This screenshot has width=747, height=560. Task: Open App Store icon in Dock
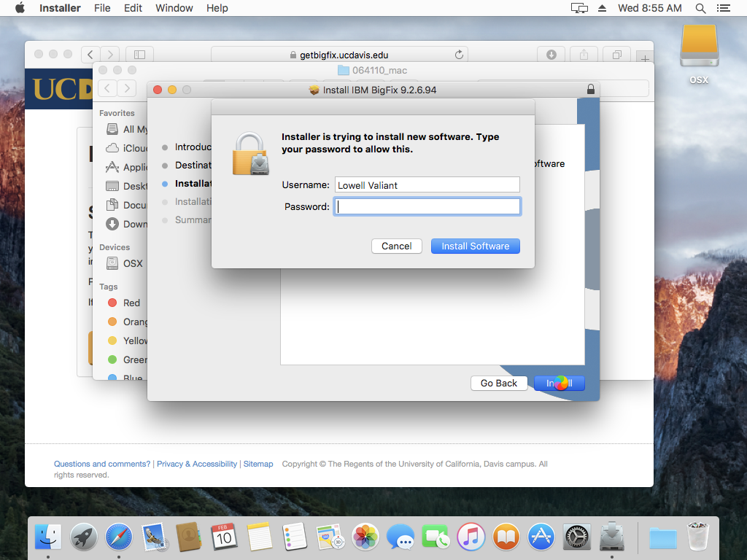541,537
